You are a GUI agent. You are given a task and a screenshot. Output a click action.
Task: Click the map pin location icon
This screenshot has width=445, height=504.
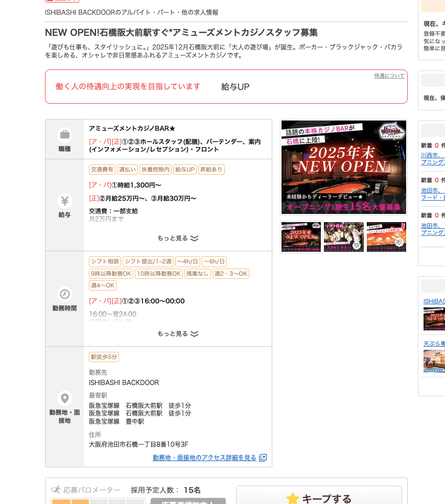pos(64,398)
